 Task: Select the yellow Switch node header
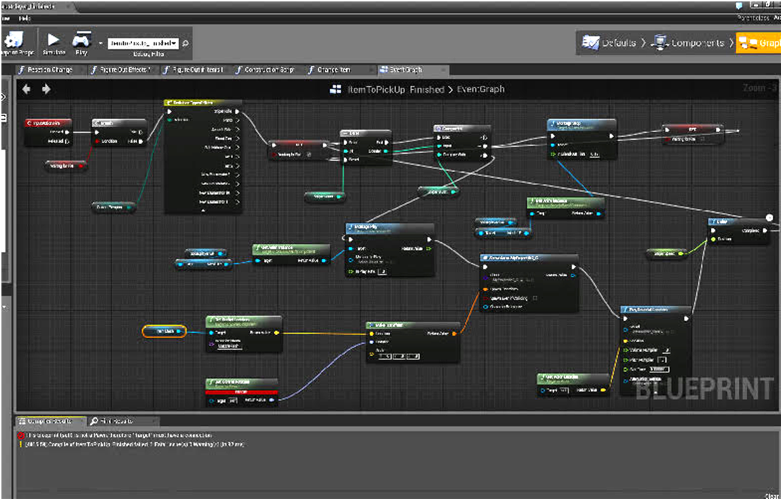[x=203, y=103]
